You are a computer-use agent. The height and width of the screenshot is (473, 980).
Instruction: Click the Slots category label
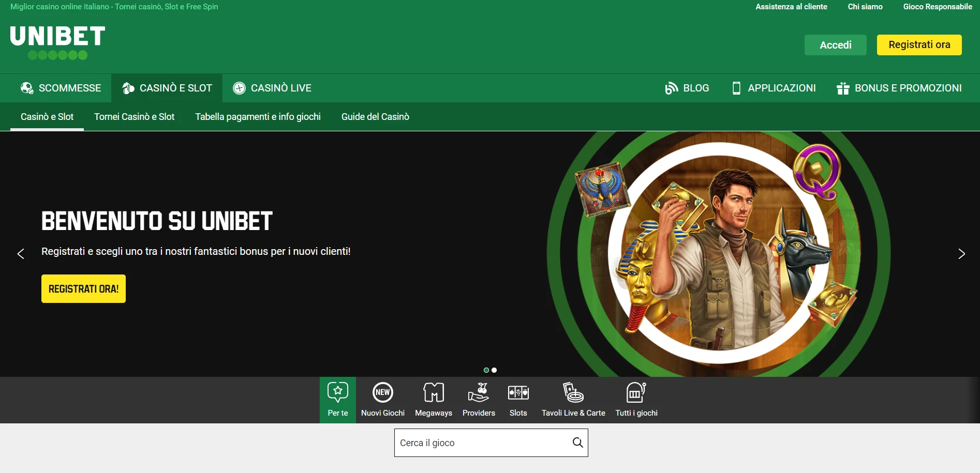tap(518, 413)
